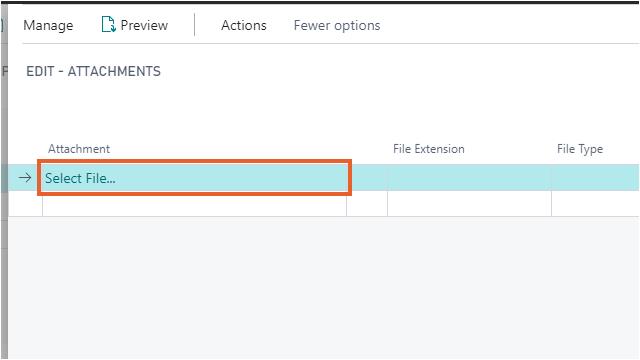Click the empty File Extension cell in the second row
640x360 pixels.
(x=469, y=204)
